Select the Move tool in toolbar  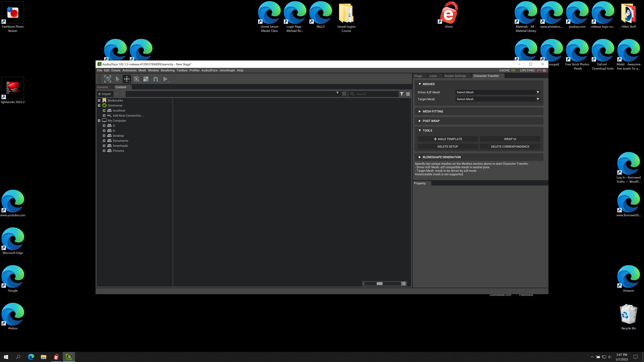(x=127, y=79)
